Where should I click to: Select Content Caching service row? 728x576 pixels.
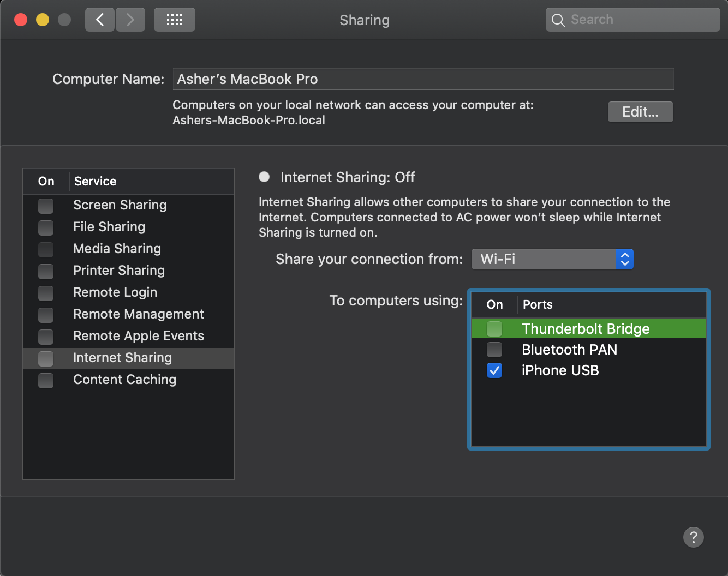click(128, 380)
